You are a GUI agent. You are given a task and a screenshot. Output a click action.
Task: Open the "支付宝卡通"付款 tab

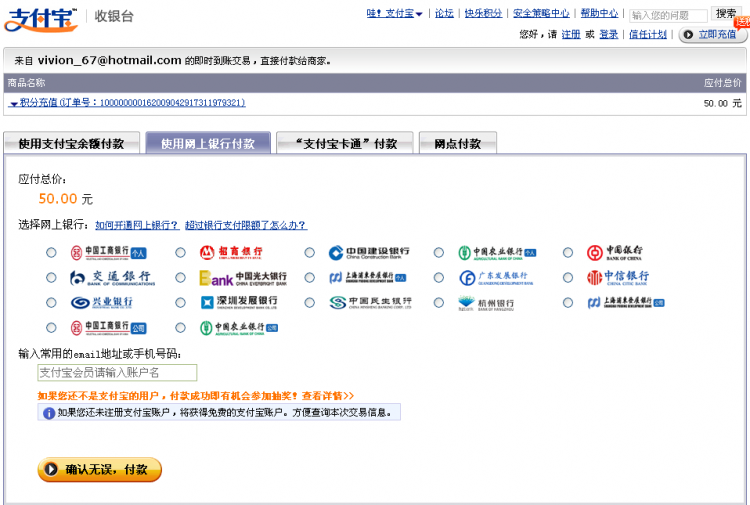coord(345,143)
